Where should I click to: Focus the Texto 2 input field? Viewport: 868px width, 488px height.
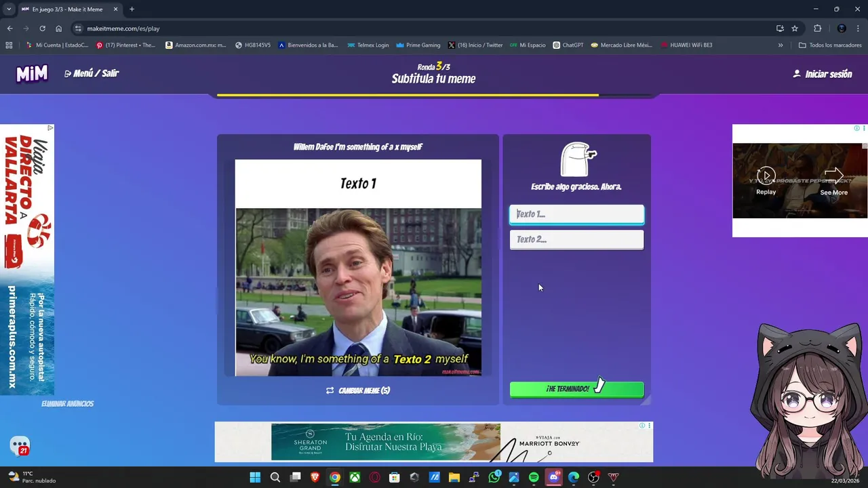coord(576,239)
